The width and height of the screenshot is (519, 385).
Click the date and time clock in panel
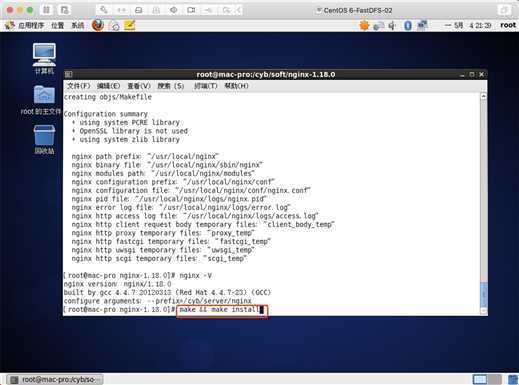click(x=468, y=25)
